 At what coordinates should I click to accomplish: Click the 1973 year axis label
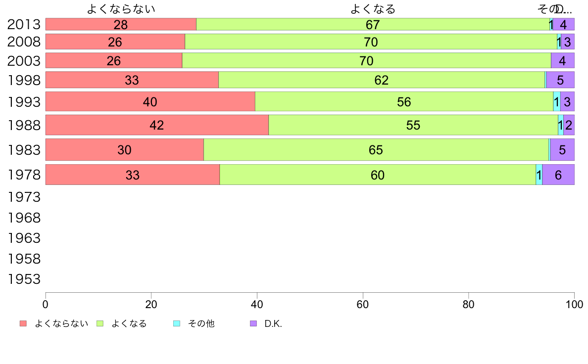tap(24, 197)
